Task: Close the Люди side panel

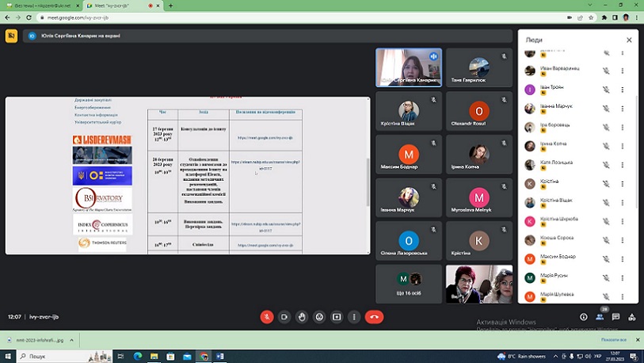Action: 629,40
